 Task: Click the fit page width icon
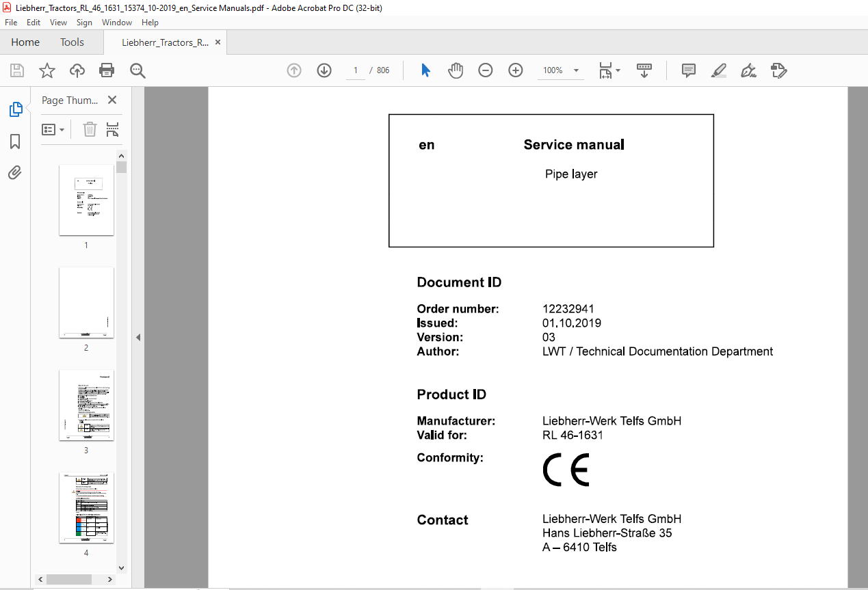pyautogui.click(x=605, y=70)
